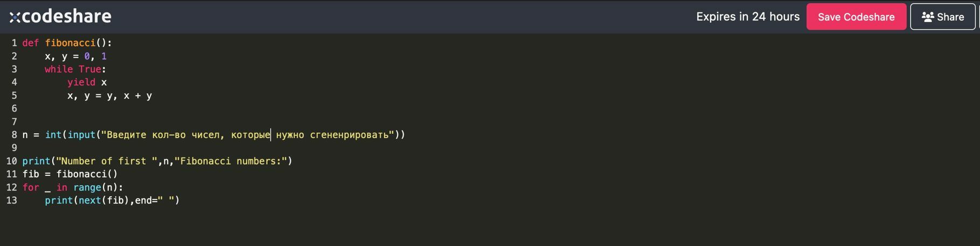Click the 'x, y = 0, 1' assignment line
980x246 pixels.
pyautogui.click(x=75, y=57)
